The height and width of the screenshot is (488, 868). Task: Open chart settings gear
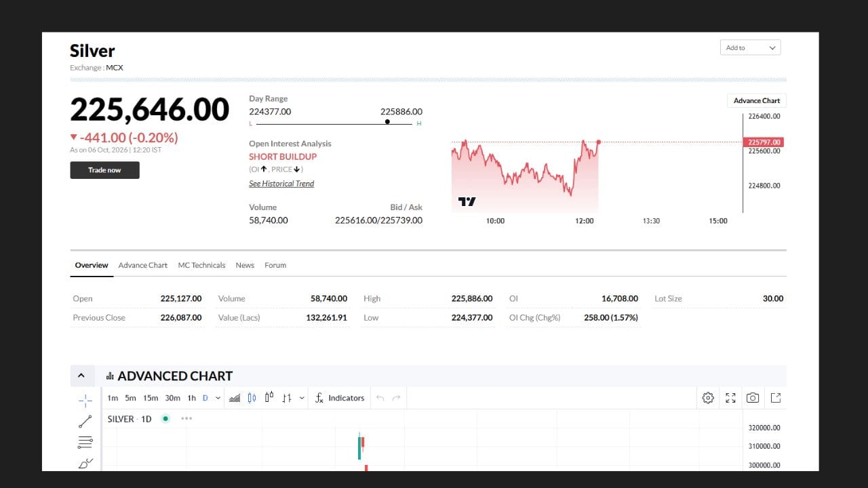[708, 398]
